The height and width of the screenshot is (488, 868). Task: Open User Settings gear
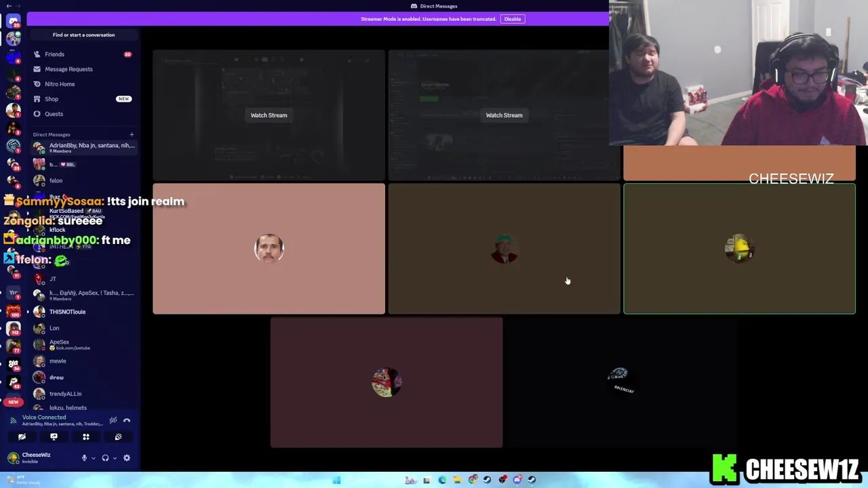(x=127, y=458)
